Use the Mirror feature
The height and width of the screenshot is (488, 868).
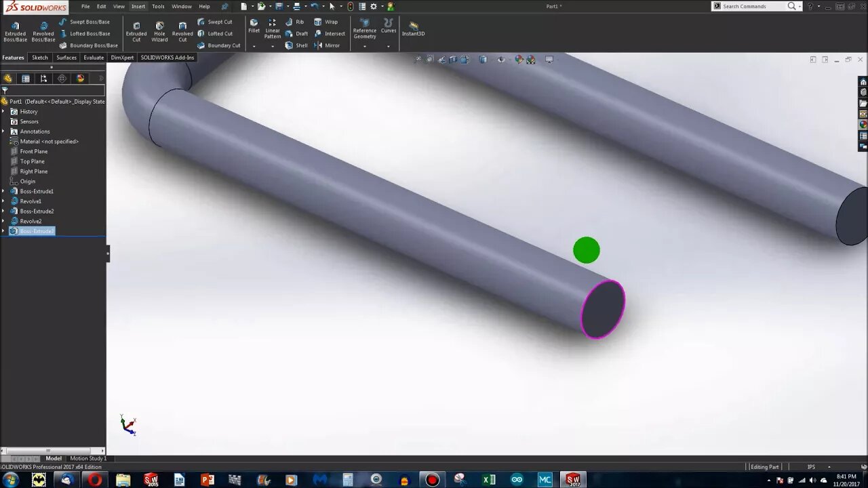coord(327,45)
